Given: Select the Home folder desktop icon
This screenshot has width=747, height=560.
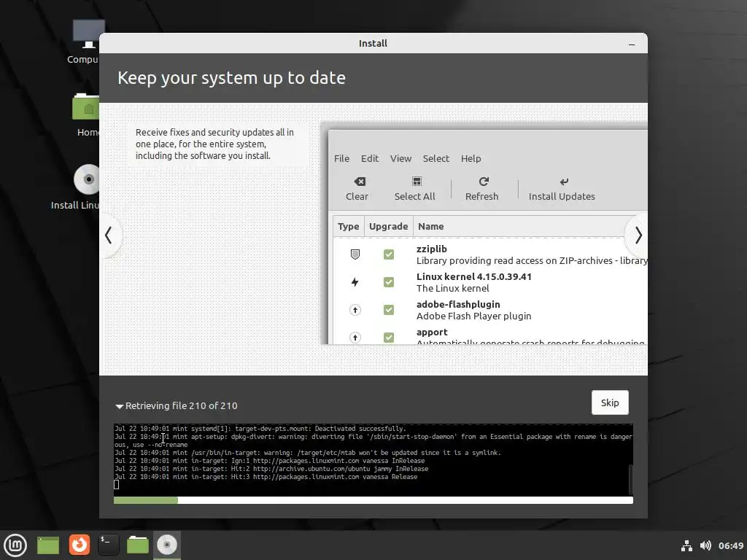Looking at the screenshot, I should [x=87, y=114].
